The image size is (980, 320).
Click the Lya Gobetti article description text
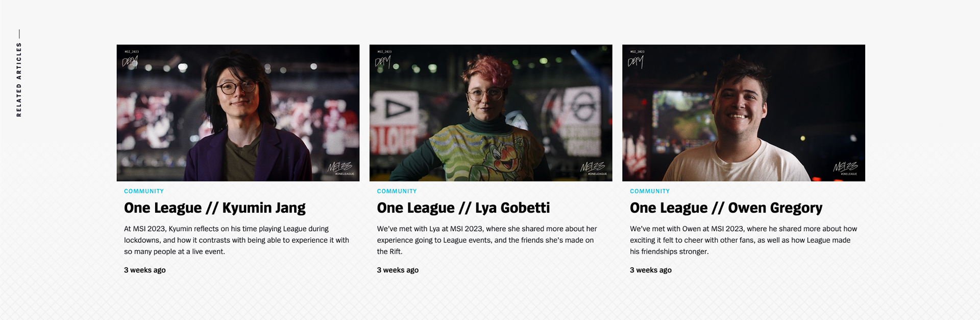[x=487, y=240]
